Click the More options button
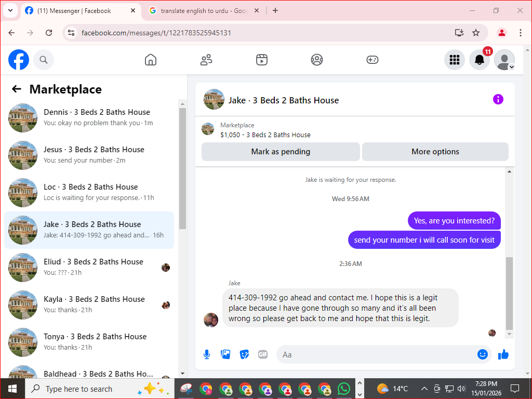Image resolution: width=532 pixels, height=399 pixels. tap(435, 152)
